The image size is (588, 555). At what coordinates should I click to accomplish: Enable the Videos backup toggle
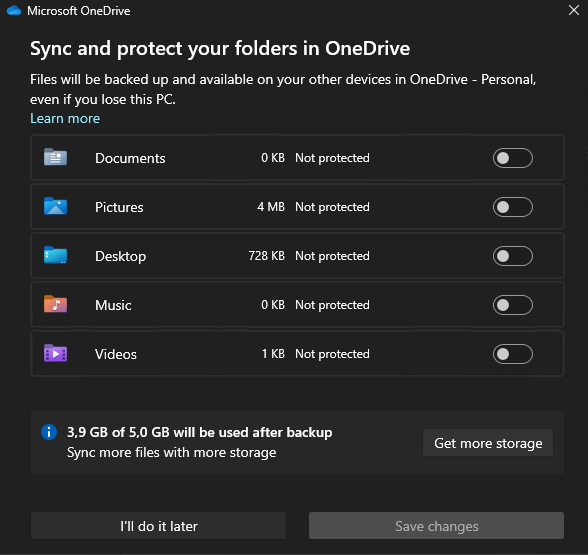pyautogui.click(x=513, y=354)
